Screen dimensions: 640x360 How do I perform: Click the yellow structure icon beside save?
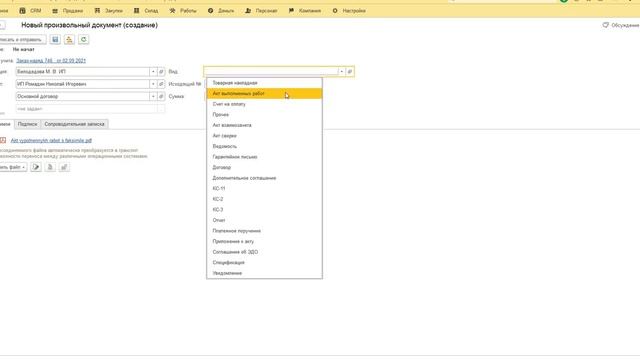point(69,40)
